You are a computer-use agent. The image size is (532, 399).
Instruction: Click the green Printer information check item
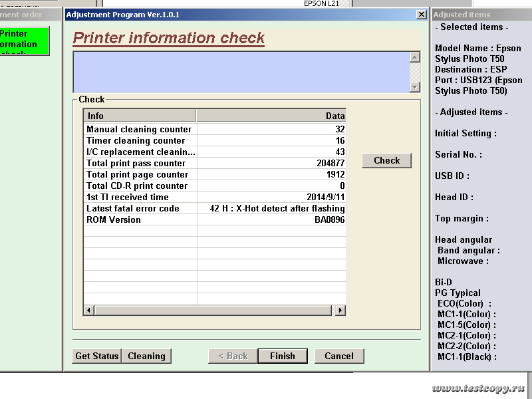point(24,41)
